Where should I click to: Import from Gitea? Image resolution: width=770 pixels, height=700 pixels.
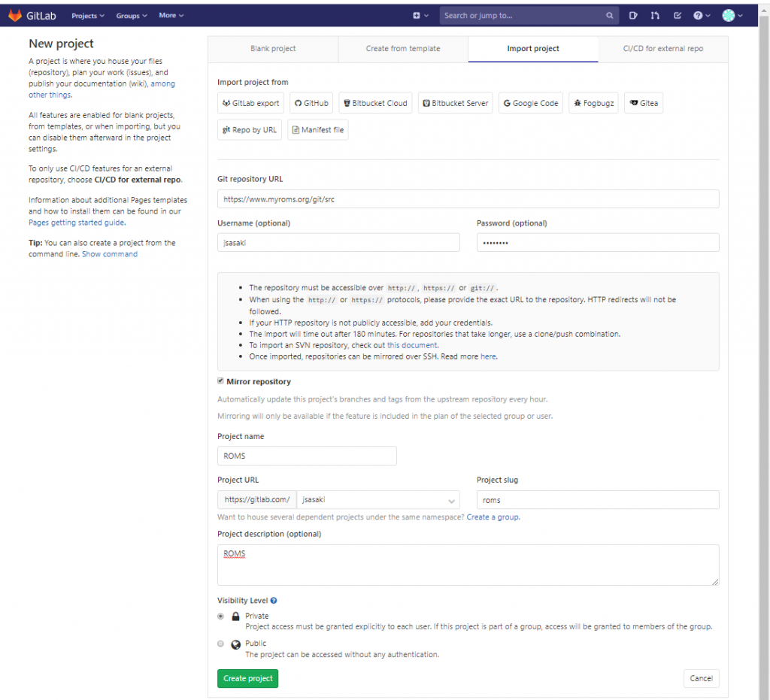point(644,103)
